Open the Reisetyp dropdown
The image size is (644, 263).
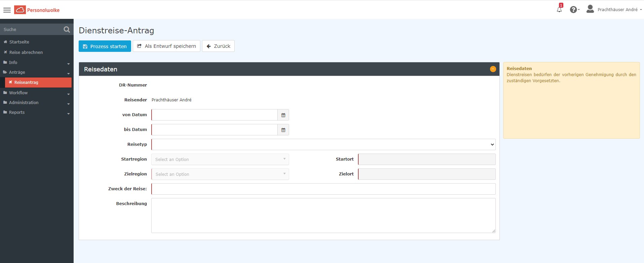pos(323,144)
